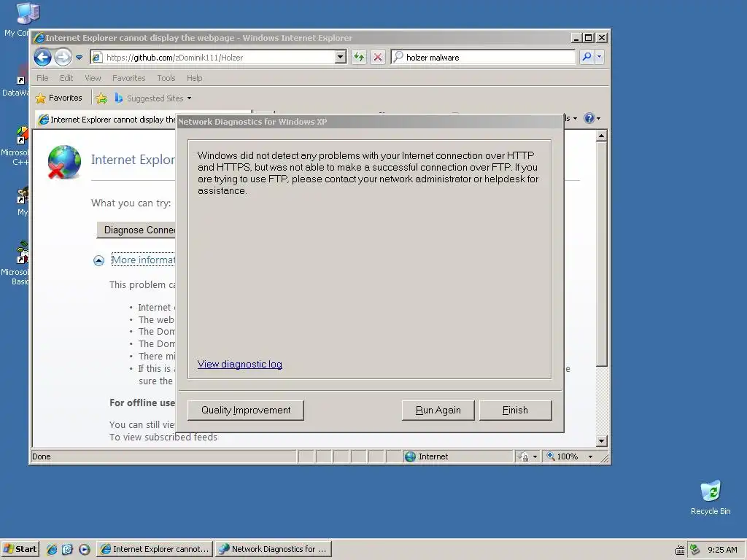Open the Help menu

click(194, 78)
